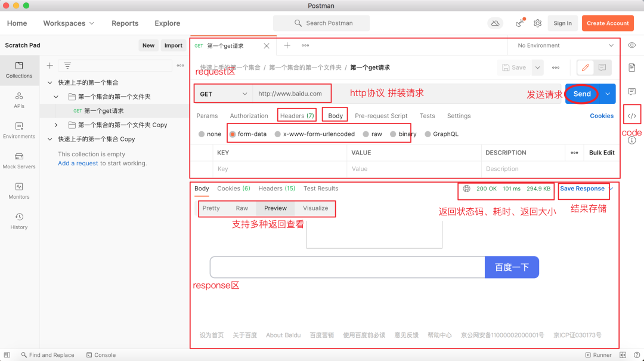Switch to the Authorization tab
This screenshot has width=644, height=361.
(249, 116)
